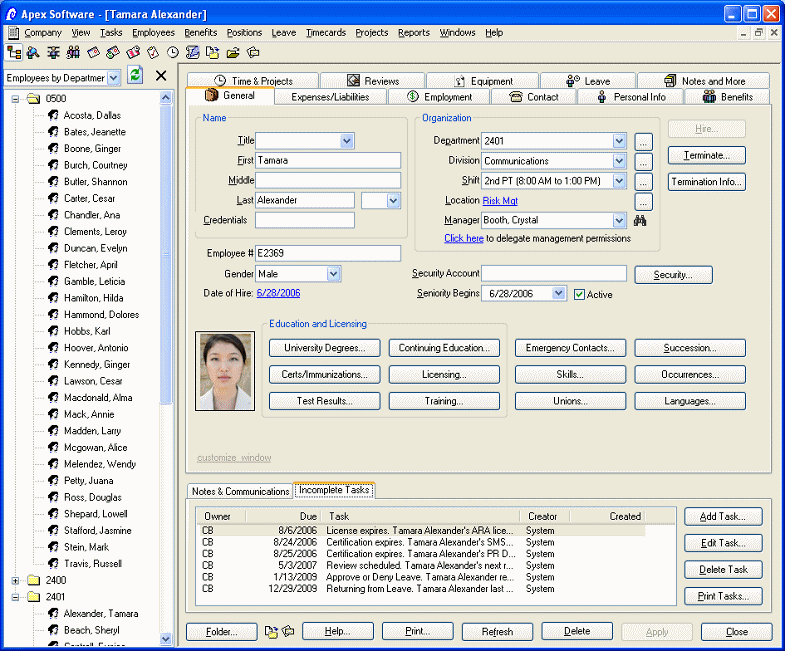This screenshot has height=651, width=785.
Task: Click the organization tree toolbar icon
Action: 14,52
